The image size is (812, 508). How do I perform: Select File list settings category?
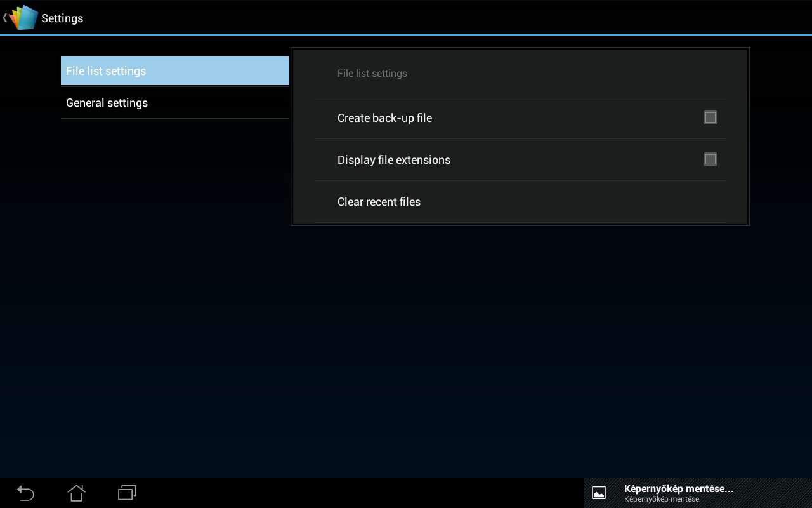[x=175, y=70]
